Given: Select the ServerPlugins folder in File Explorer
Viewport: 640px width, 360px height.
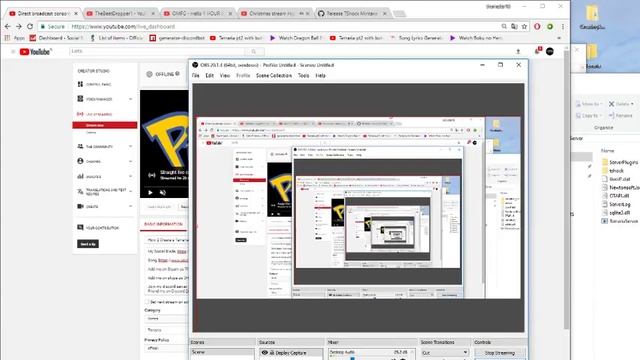Looking at the screenshot, I should [x=620, y=162].
